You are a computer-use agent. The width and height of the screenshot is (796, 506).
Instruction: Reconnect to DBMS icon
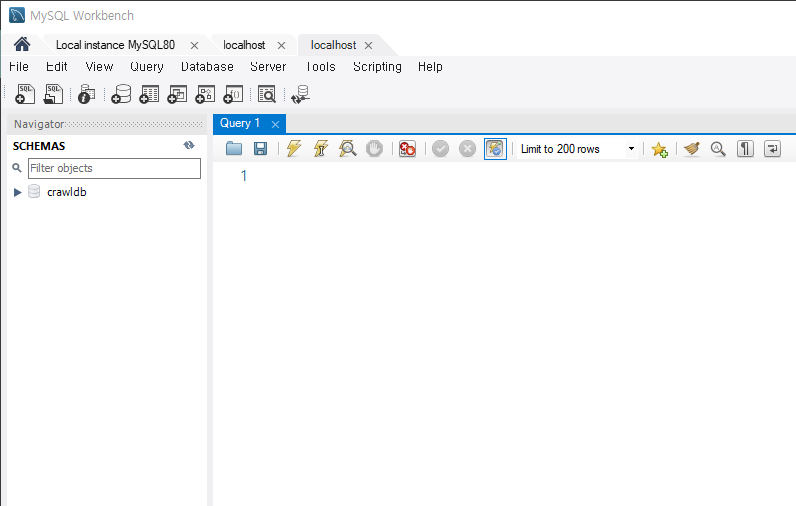click(x=301, y=94)
